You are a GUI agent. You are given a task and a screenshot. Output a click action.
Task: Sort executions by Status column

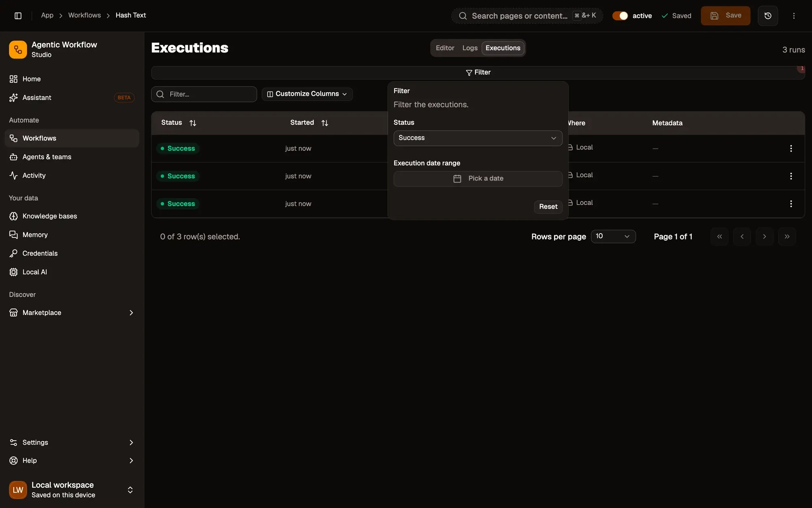pos(179,123)
